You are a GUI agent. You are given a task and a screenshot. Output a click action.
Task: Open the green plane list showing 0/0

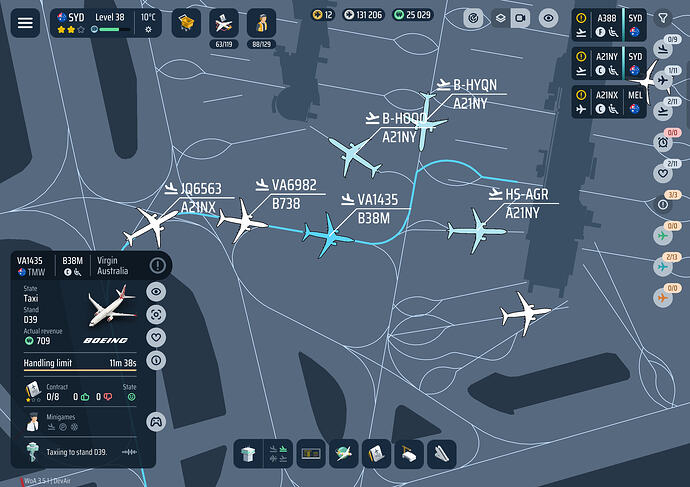(663, 236)
